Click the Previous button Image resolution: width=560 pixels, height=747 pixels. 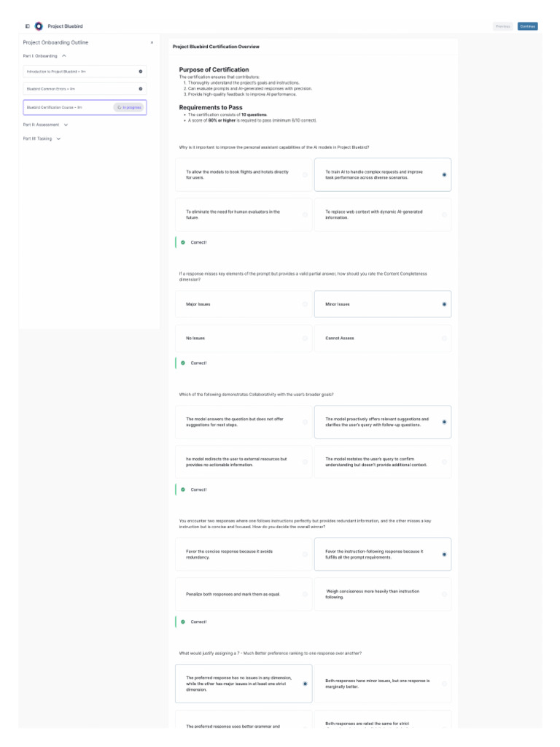point(503,26)
